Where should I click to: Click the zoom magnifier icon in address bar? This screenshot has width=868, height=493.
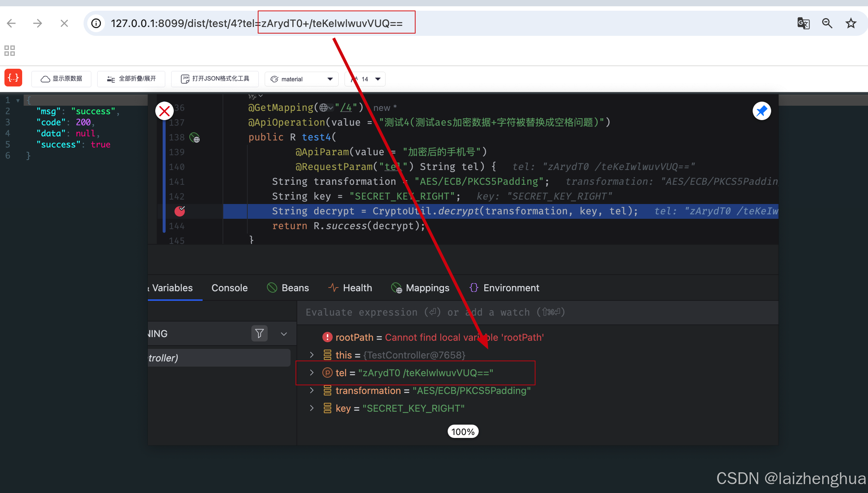(827, 23)
